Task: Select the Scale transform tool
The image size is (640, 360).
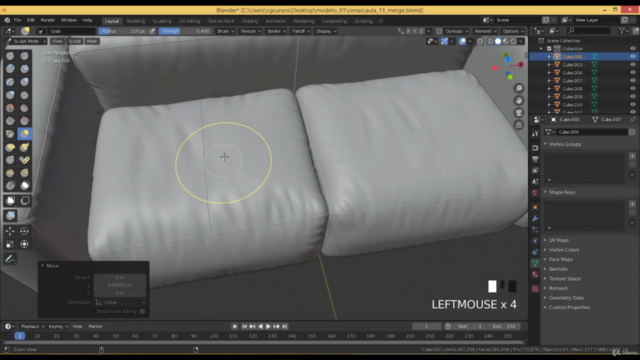Action: pos(10,244)
